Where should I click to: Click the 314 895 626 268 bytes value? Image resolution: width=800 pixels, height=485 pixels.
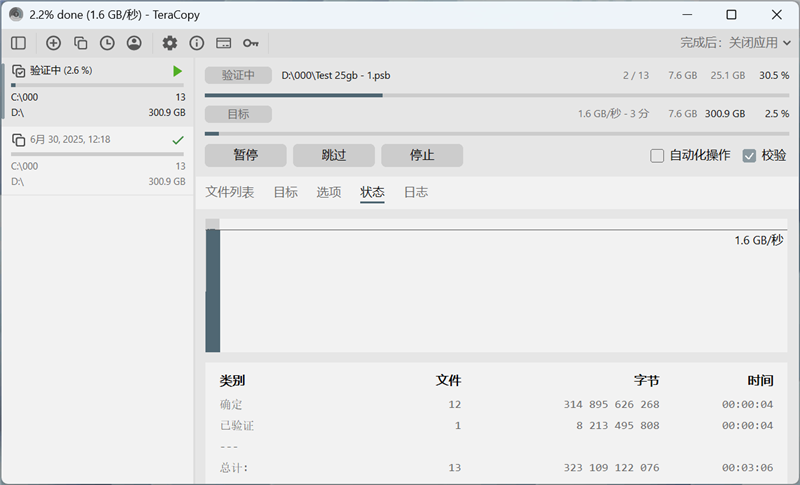click(611, 404)
